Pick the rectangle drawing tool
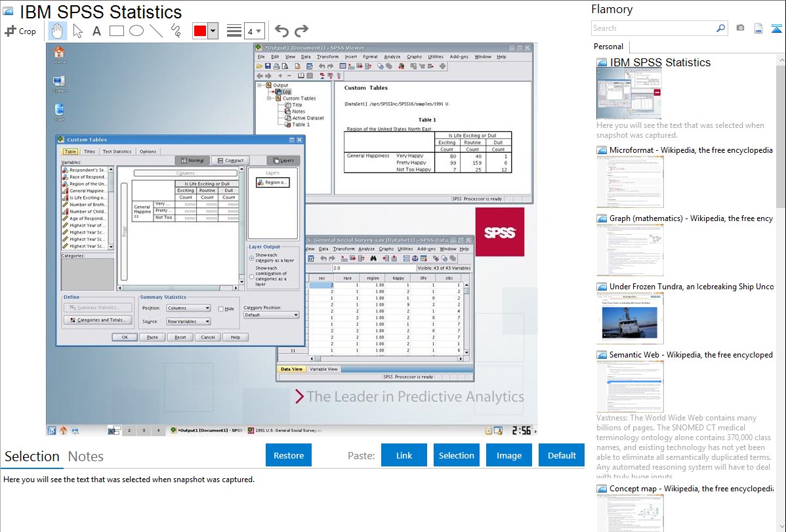This screenshot has width=786, height=532. [116, 31]
